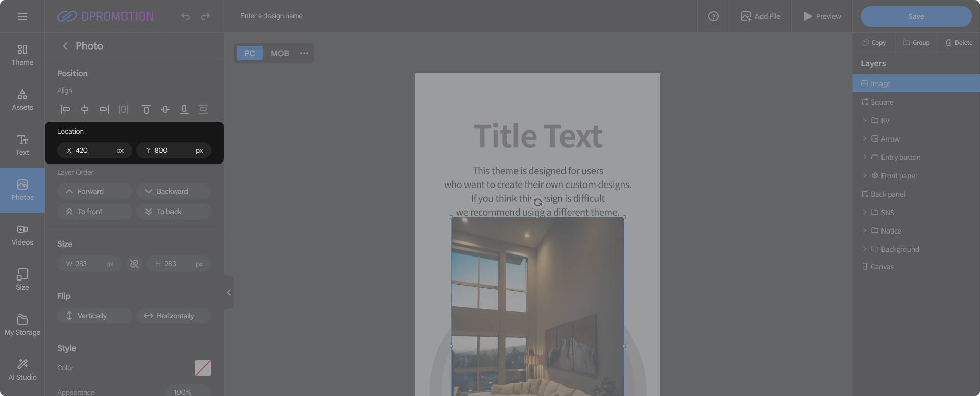This screenshot has height=396, width=980.
Task: Click the DPROMOTION logo
Action: (105, 16)
